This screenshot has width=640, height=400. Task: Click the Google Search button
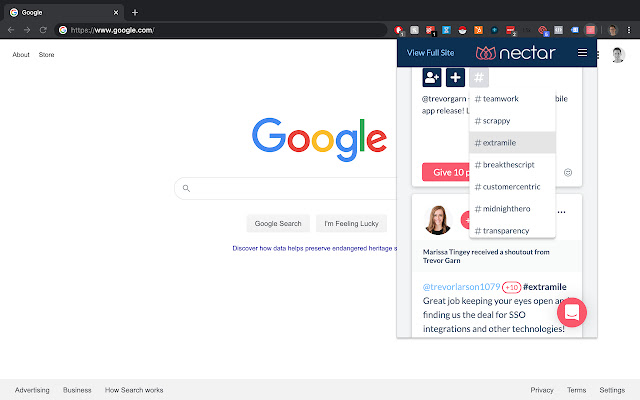(278, 224)
